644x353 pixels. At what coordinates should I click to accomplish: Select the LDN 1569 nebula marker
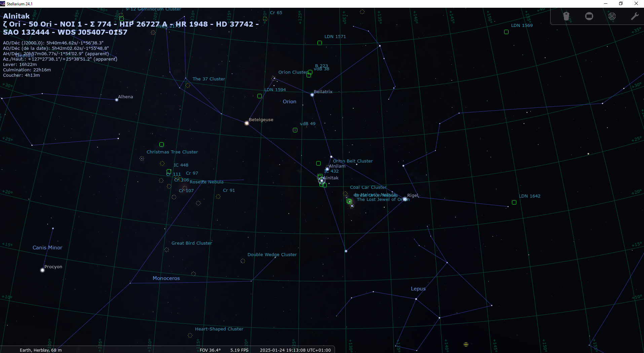[506, 32]
